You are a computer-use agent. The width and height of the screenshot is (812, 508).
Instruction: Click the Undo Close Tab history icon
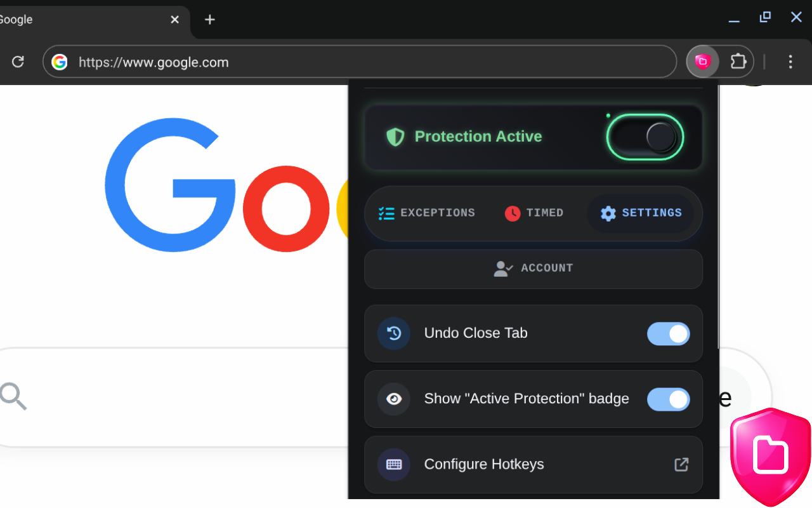(x=394, y=333)
